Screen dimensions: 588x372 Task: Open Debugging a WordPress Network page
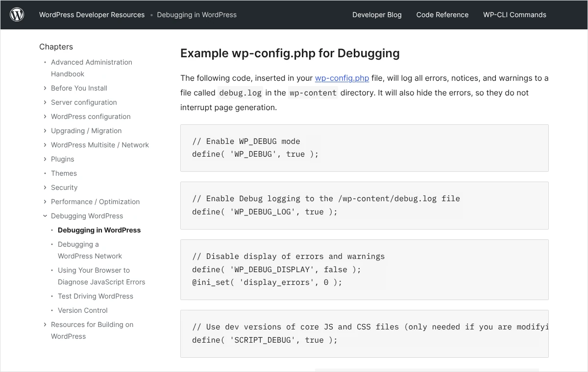(90, 250)
